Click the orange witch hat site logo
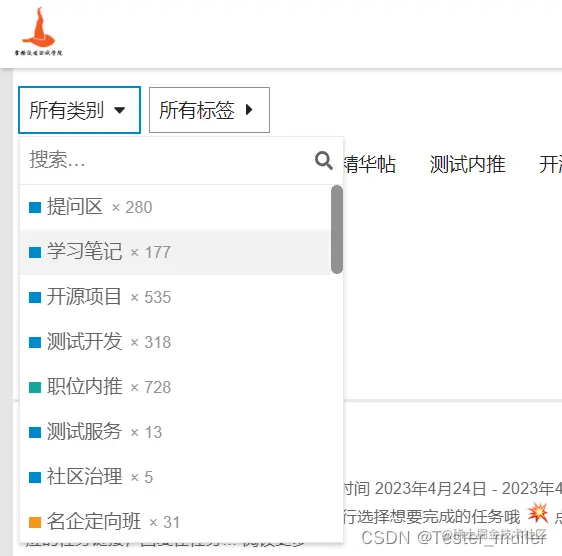Viewport: 562px width, 556px height. (x=39, y=31)
